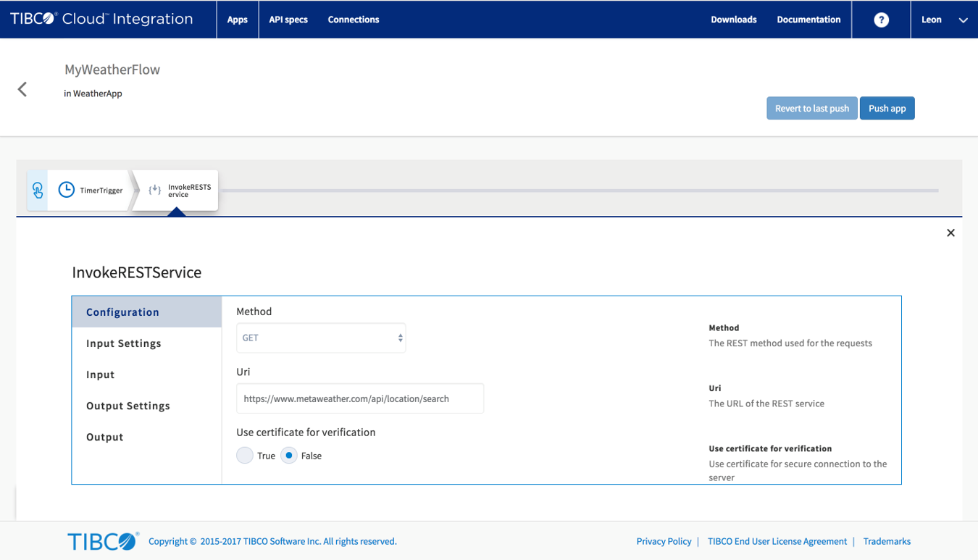The image size is (978, 560).
Task: Click the Uri input field
Action: [x=360, y=398]
